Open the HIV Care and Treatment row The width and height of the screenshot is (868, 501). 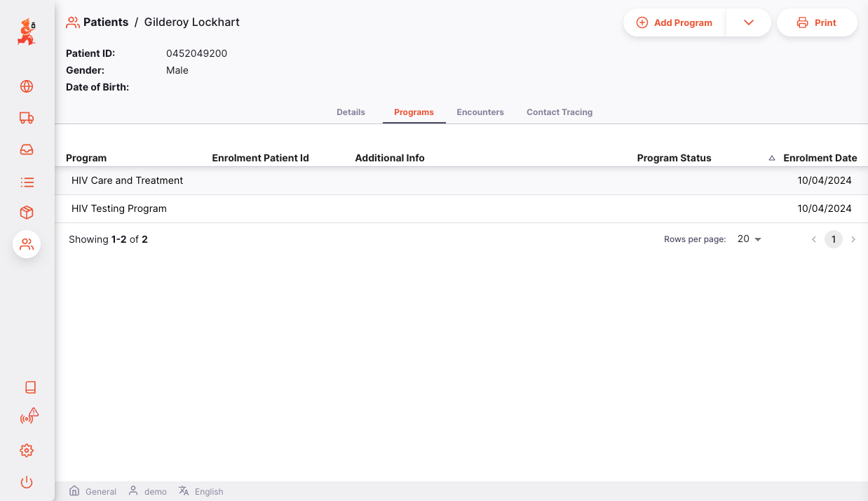[x=127, y=180]
